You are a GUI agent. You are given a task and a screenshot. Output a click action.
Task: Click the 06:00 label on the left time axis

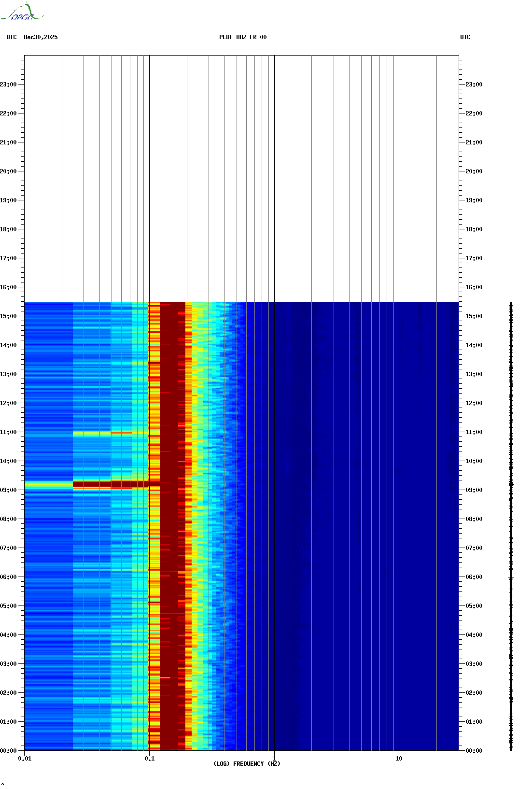pyautogui.click(x=8, y=577)
